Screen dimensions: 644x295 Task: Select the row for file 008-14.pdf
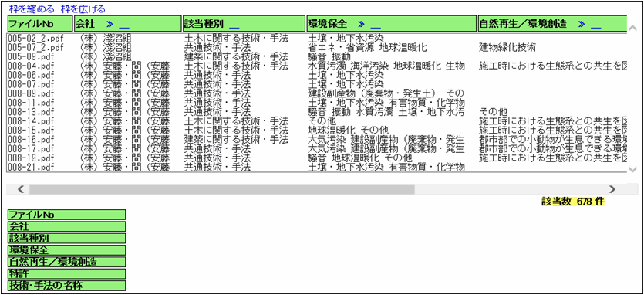(x=317, y=121)
